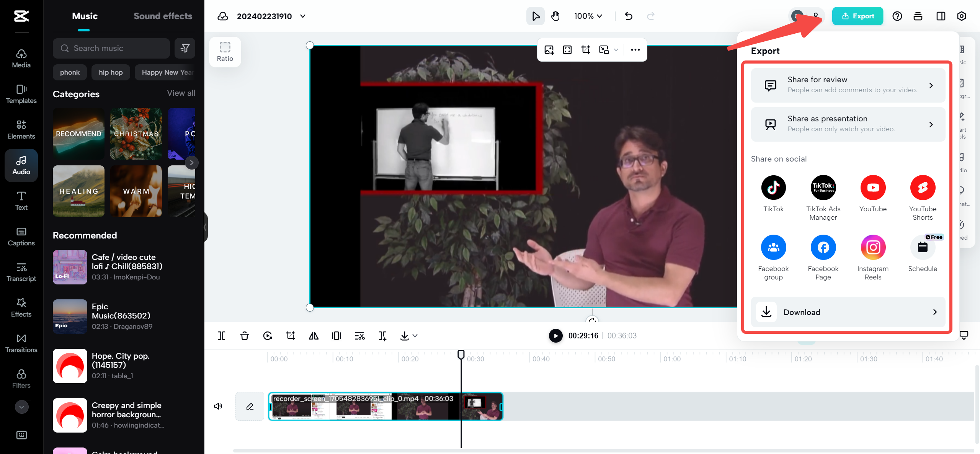Activate the hand pan tool
Image resolution: width=980 pixels, height=454 pixels.
[x=555, y=16]
